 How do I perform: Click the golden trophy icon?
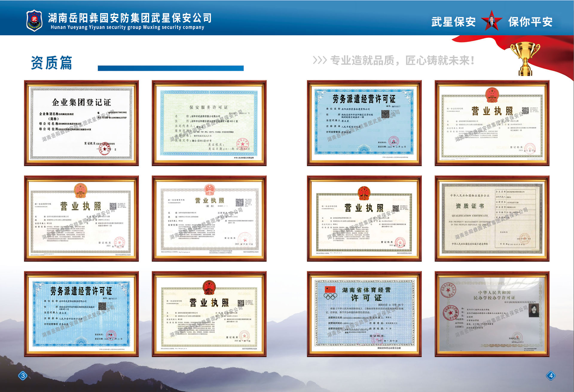point(525,58)
